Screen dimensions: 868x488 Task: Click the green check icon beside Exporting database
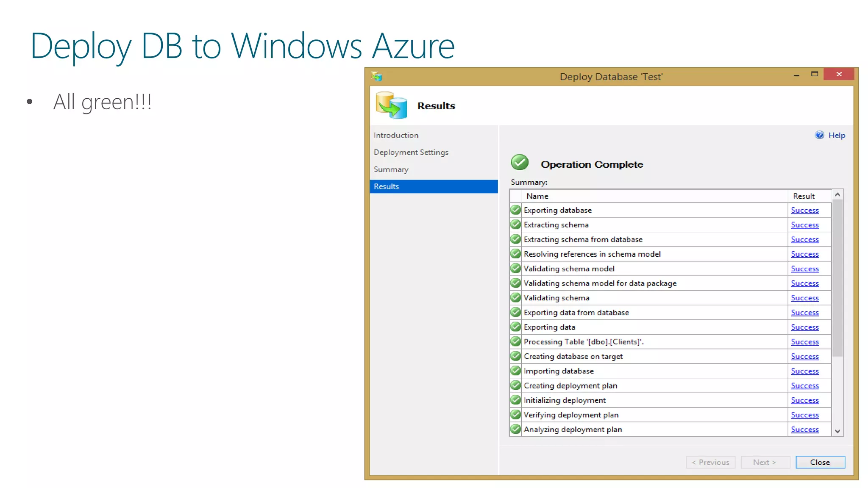(x=515, y=210)
